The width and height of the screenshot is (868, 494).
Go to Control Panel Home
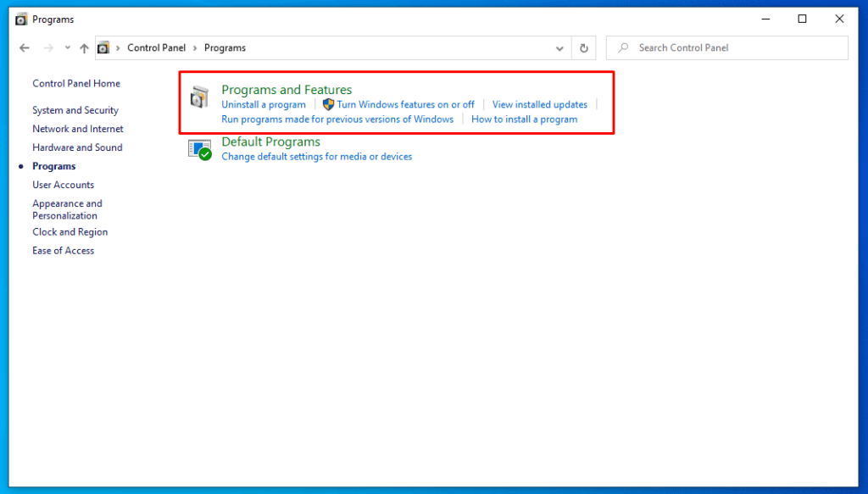(76, 84)
